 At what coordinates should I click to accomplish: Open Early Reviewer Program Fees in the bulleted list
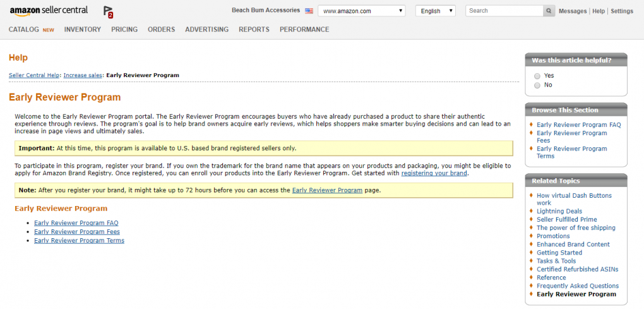pyautogui.click(x=77, y=232)
